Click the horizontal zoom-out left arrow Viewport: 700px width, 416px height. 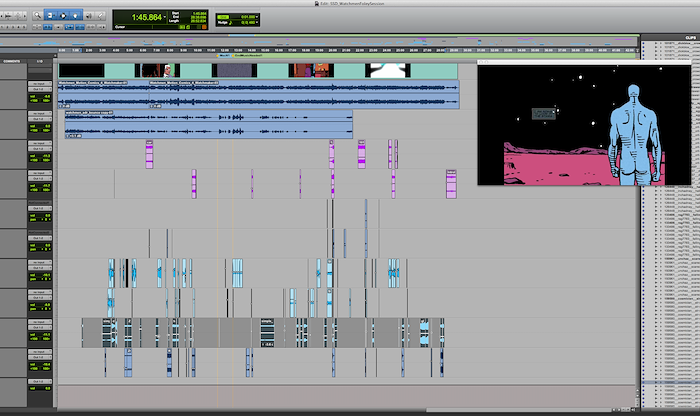pos(2,16)
